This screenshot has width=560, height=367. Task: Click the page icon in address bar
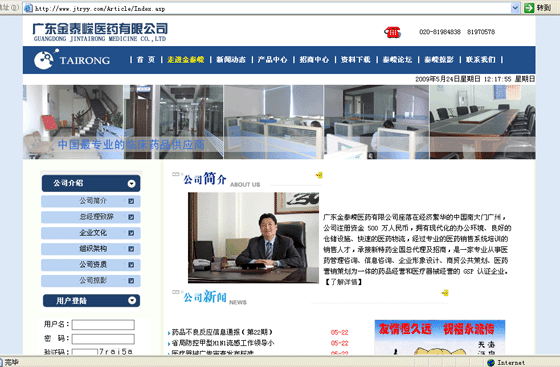28,8
